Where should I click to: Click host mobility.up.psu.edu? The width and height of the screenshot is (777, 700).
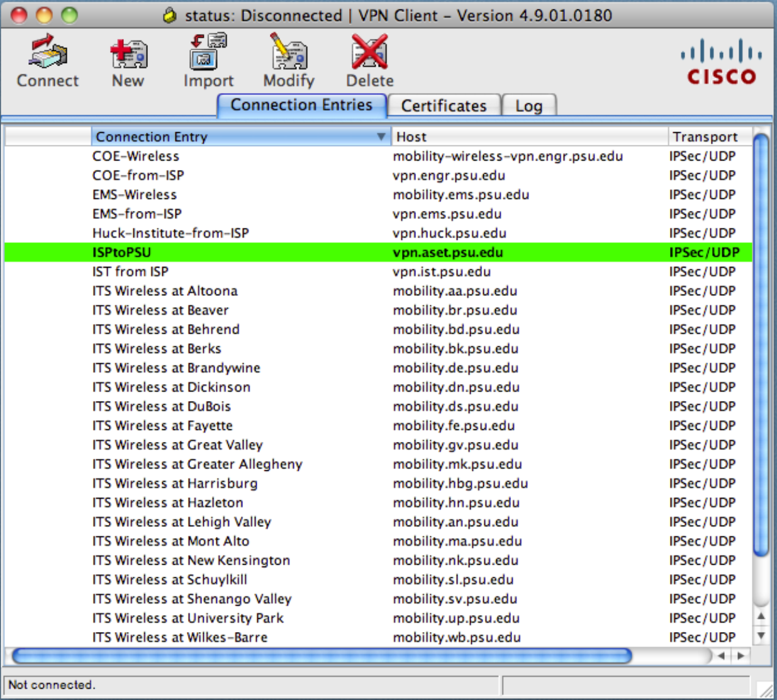[x=456, y=618]
